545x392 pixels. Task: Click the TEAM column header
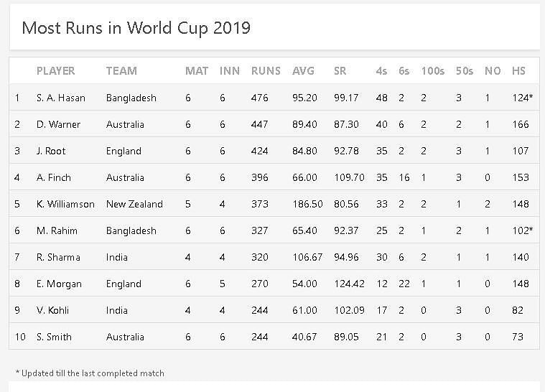tap(121, 71)
